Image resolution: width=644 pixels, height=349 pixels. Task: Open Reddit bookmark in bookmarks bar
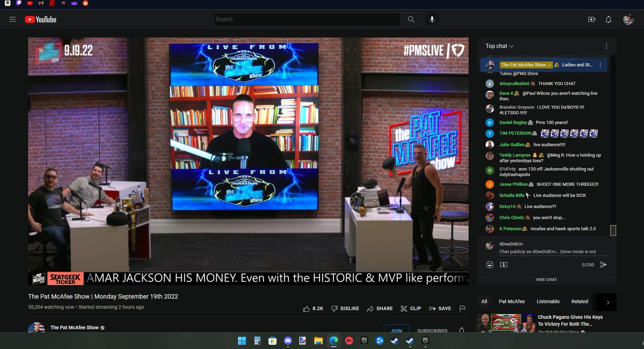pos(85,3)
